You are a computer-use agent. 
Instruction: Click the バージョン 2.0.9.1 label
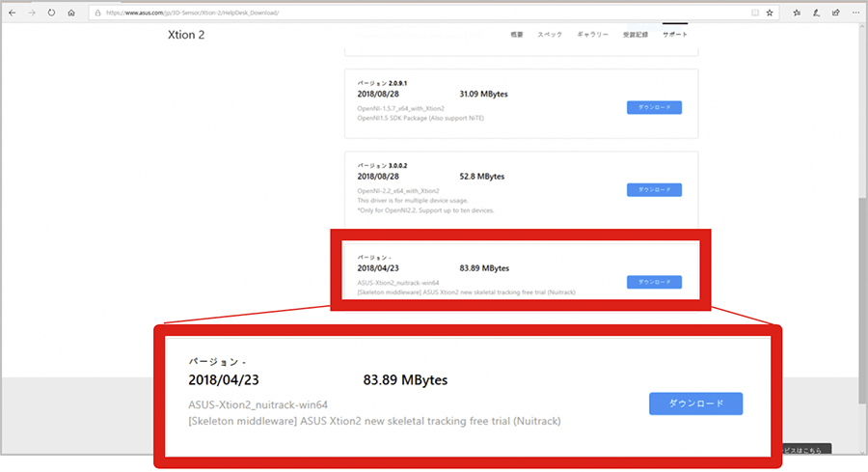click(x=382, y=84)
